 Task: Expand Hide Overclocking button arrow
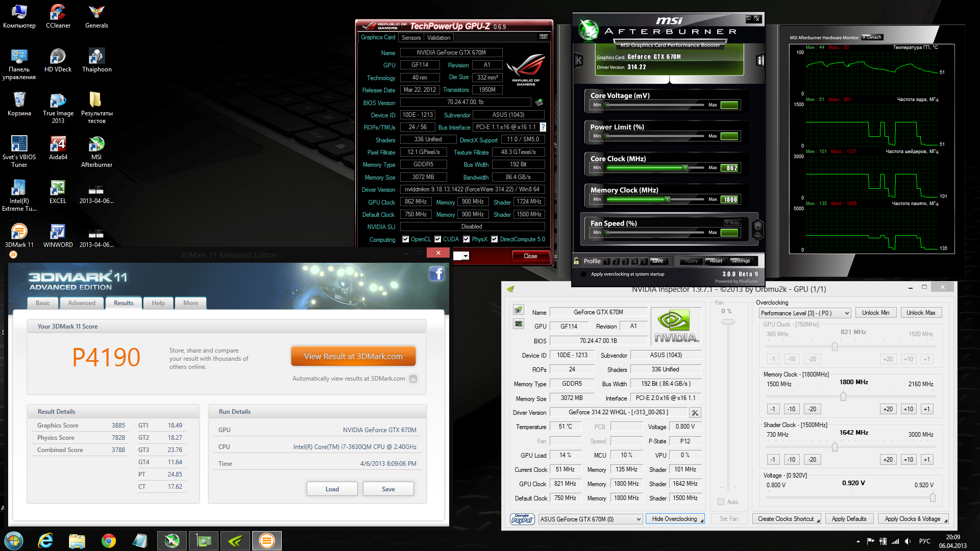(x=701, y=520)
